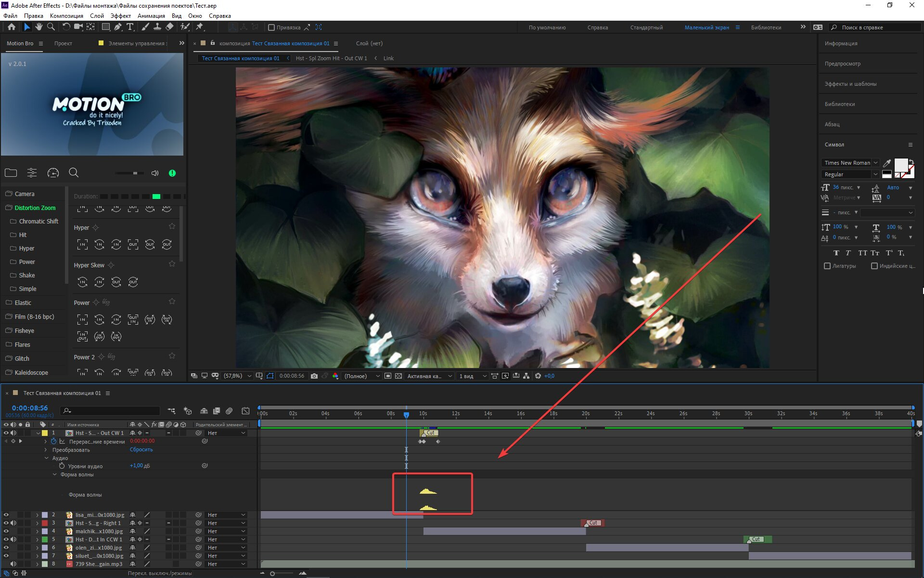Click the Home icon in the toolbar

(x=12, y=27)
